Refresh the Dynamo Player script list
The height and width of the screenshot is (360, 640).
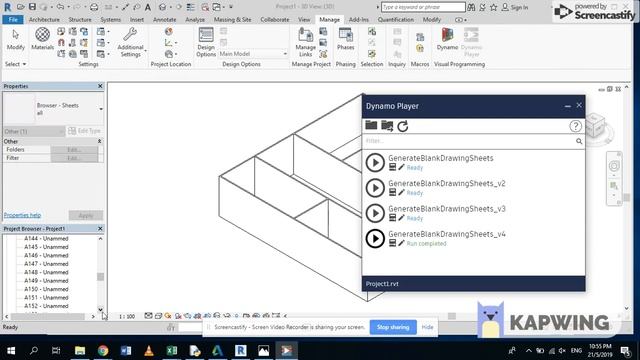403,126
